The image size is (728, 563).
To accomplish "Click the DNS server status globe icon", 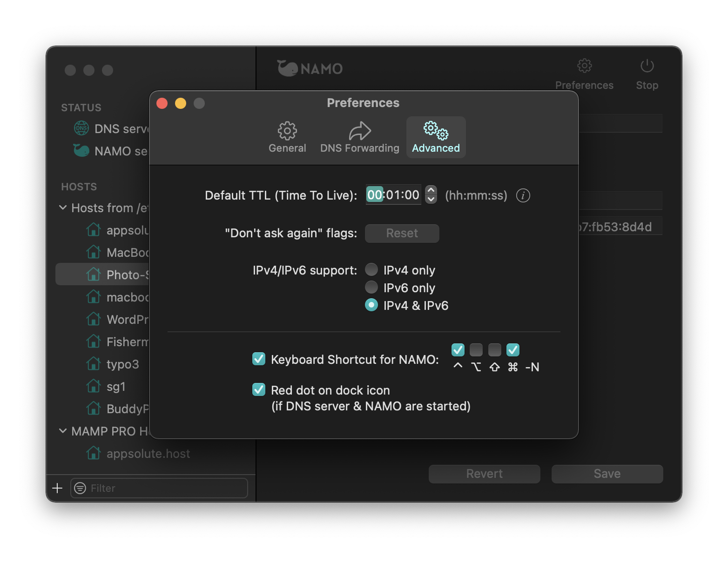I will pos(81,128).
